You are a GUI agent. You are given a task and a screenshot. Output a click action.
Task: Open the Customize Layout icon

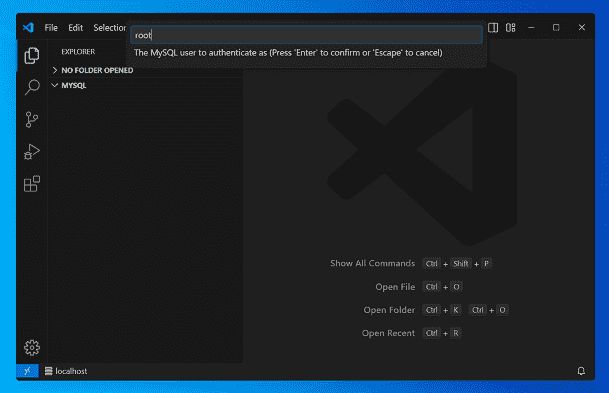[510, 28]
